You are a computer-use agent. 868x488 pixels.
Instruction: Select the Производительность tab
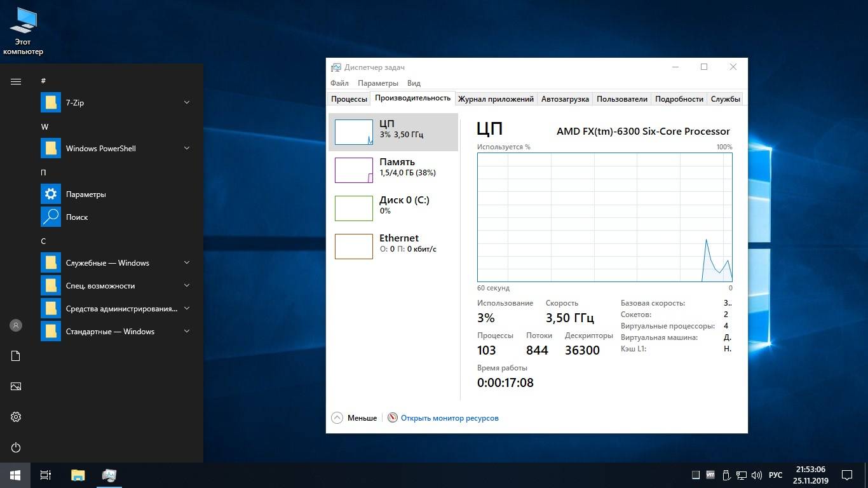coord(412,98)
